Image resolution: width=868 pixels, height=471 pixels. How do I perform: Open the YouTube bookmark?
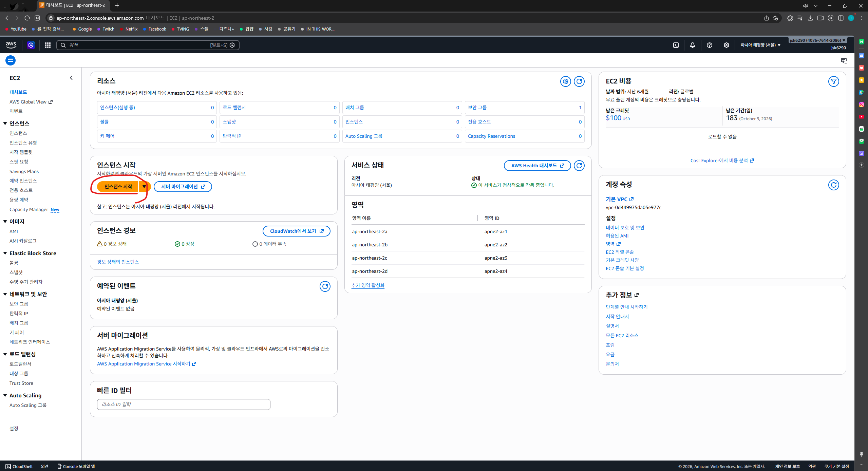pos(16,29)
